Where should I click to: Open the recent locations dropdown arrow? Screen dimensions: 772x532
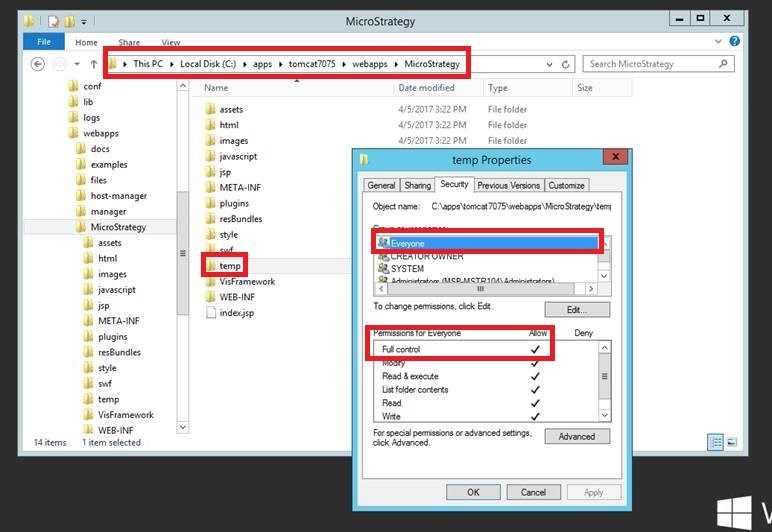coord(77,64)
